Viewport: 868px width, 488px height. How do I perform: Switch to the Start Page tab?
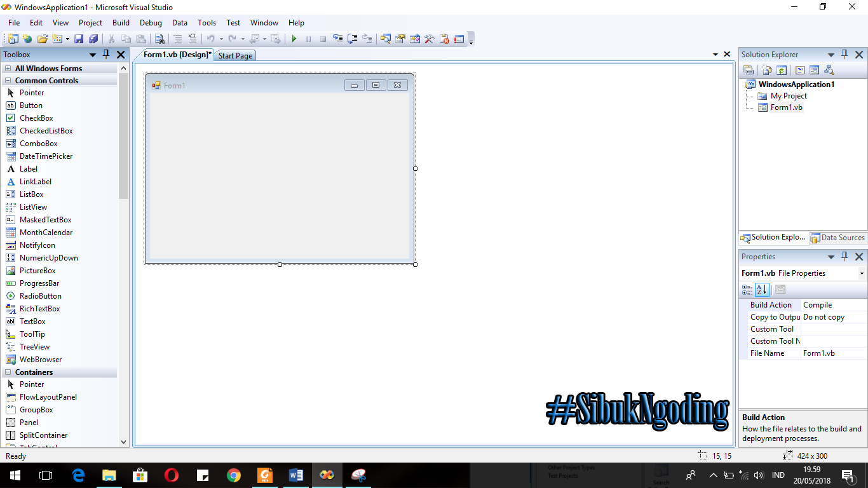tap(234, 55)
